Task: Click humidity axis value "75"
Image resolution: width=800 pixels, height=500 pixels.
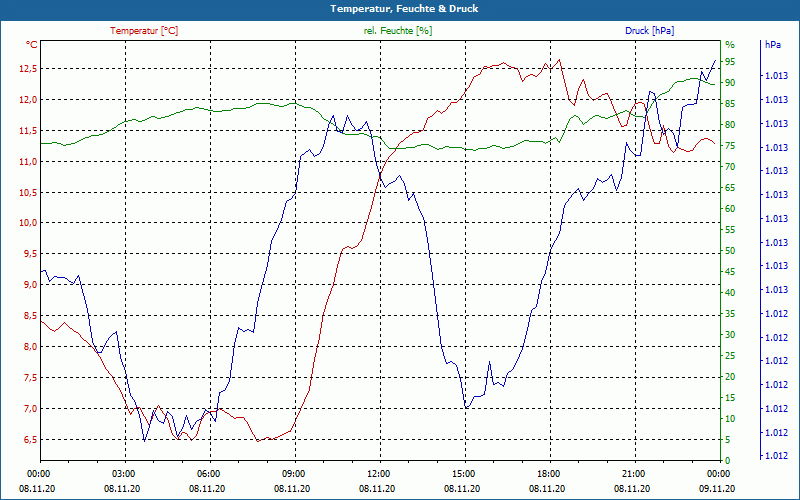Action: click(730, 146)
